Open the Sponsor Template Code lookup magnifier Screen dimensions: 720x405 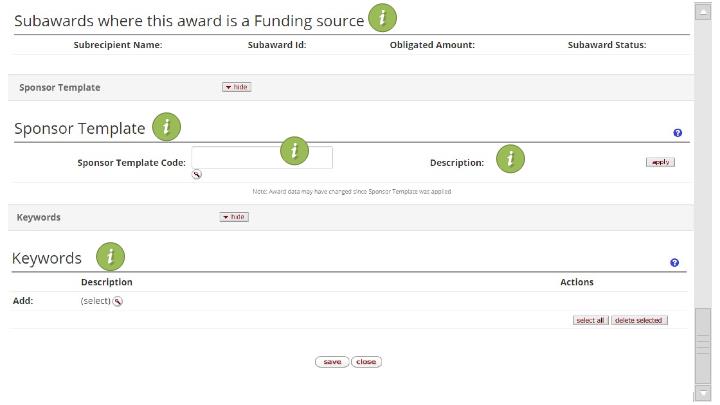197,174
